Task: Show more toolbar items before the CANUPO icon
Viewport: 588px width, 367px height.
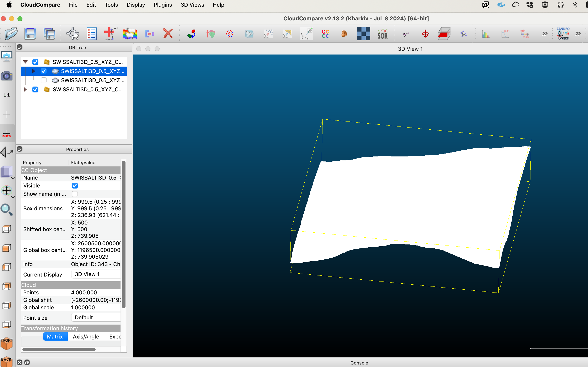Action: point(544,33)
